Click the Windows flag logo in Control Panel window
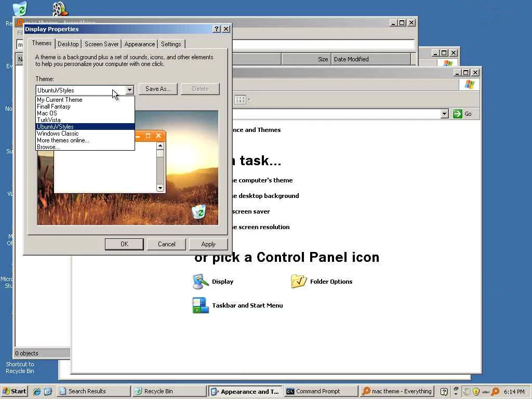Screen dimensions: 532x399 click(x=469, y=85)
